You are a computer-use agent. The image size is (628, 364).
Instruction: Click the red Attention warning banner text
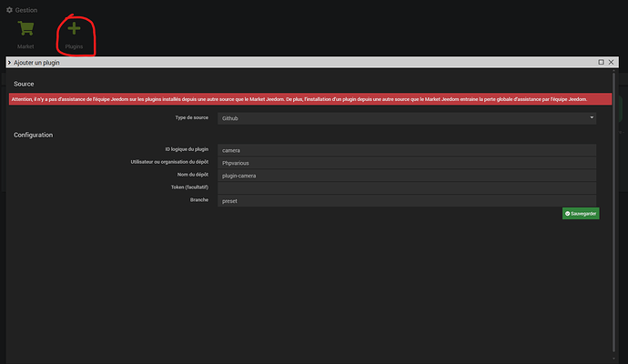tap(299, 99)
